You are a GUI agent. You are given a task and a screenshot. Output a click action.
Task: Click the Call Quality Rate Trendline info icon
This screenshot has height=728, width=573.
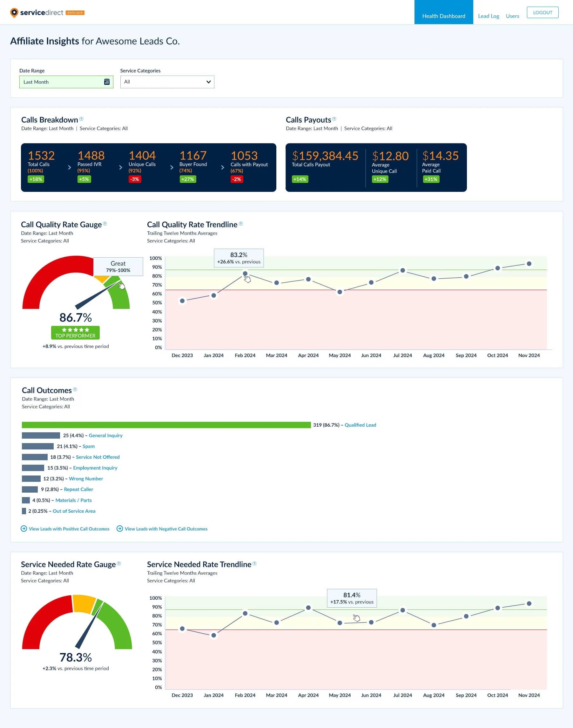[241, 223]
